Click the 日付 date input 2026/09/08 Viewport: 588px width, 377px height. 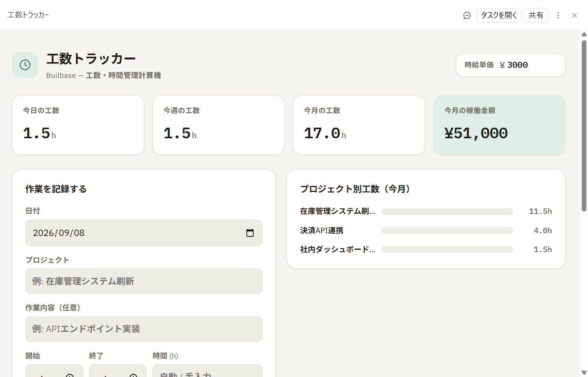[x=144, y=233]
